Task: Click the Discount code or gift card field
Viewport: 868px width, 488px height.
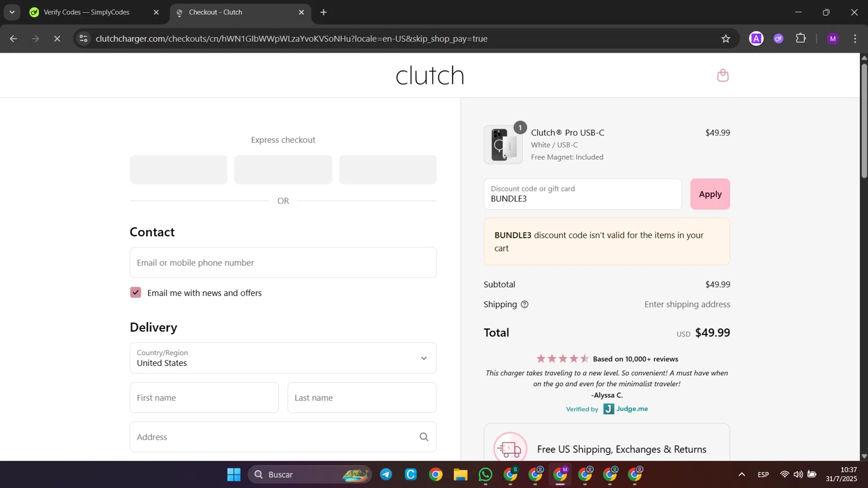Action: tap(583, 194)
